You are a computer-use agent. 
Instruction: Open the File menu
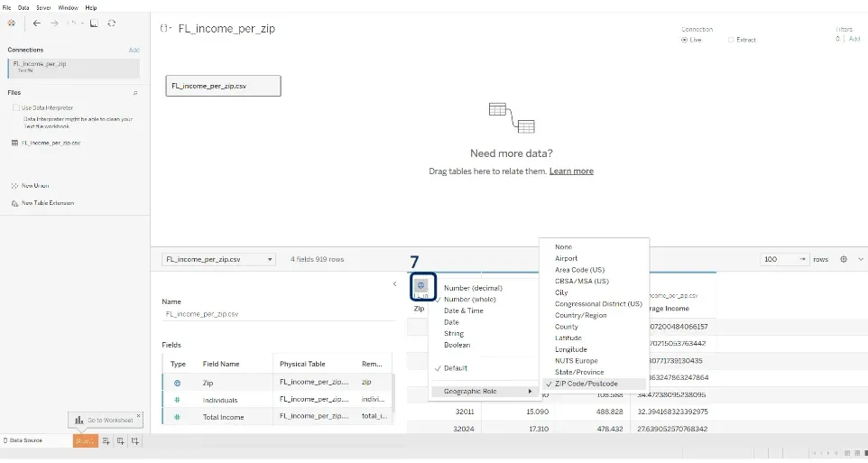coord(6,8)
